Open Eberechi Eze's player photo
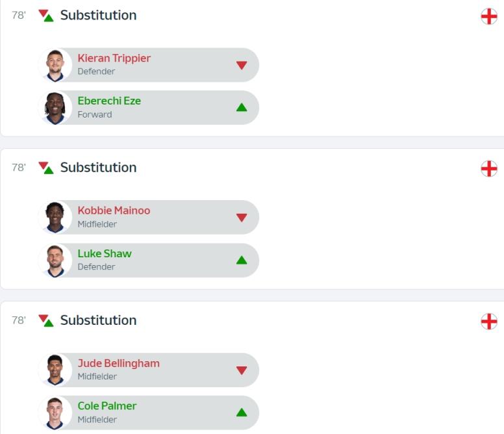The image size is (504, 434). pyautogui.click(x=55, y=108)
